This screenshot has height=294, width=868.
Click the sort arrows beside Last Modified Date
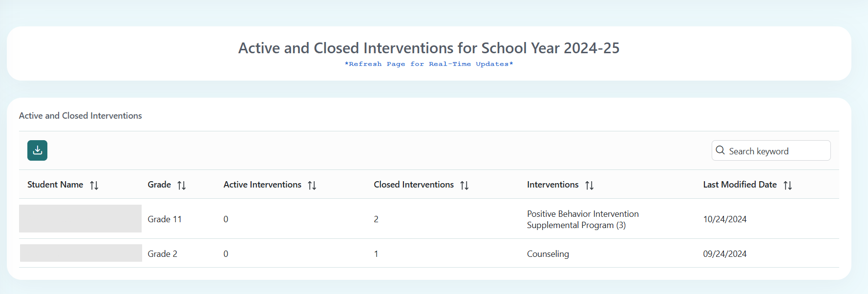point(788,185)
